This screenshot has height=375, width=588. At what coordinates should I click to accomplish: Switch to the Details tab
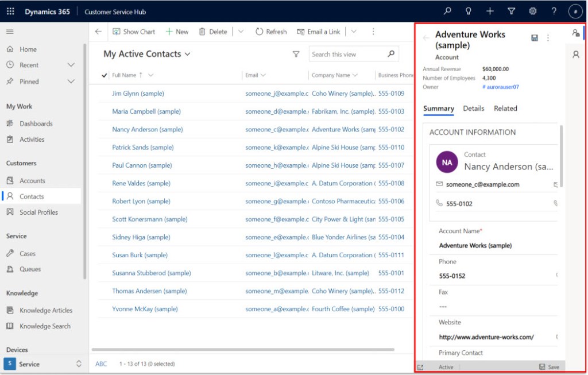tap(473, 109)
